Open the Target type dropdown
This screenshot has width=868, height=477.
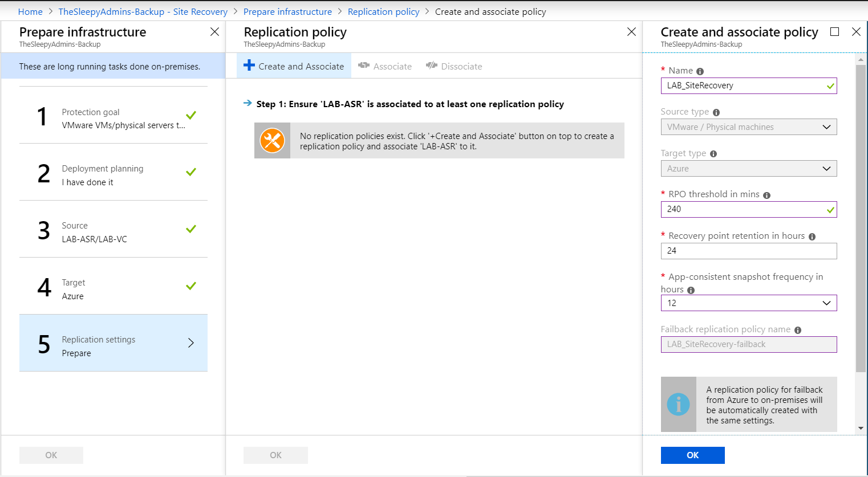(748, 169)
